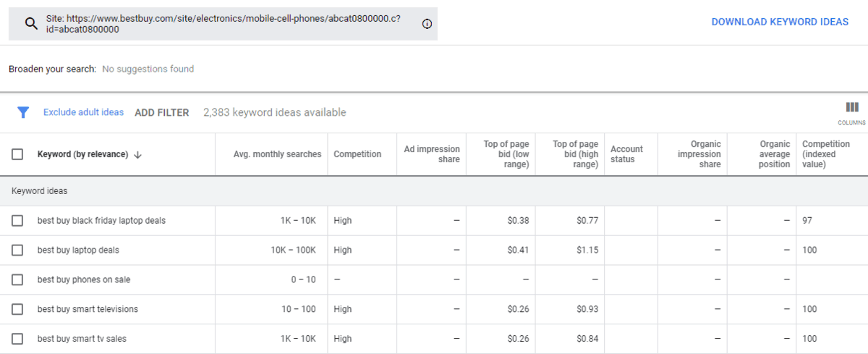This screenshot has height=354, width=868.
Task: Click the Competition column header
Action: click(x=357, y=154)
